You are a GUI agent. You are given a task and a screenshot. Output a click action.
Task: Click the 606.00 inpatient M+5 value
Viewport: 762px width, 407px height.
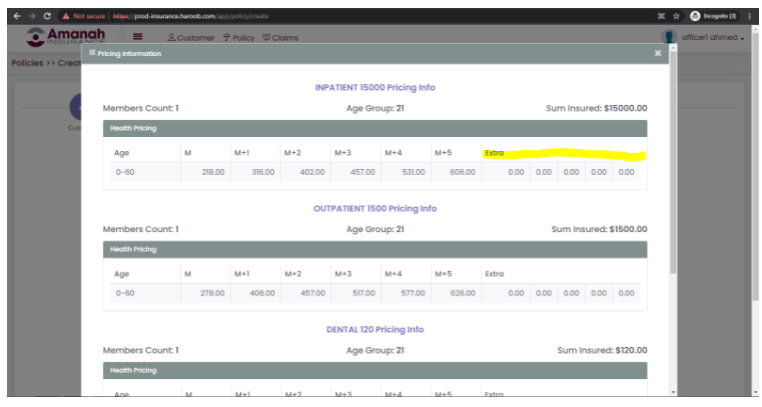click(463, 172)
